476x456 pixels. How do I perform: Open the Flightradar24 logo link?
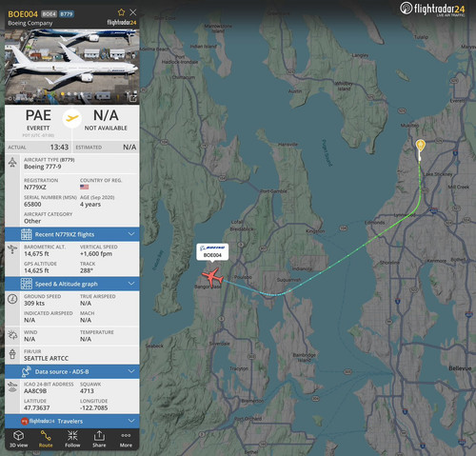click(432, 9)
